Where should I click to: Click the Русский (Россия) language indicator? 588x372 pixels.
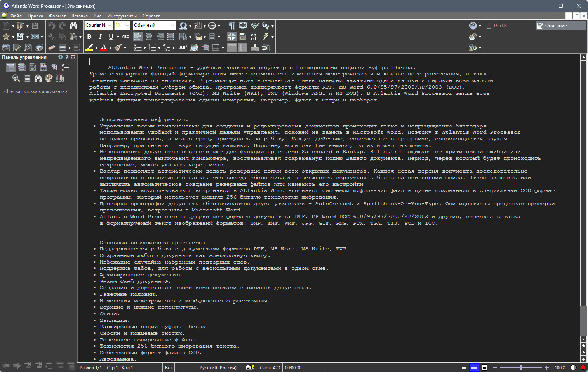218,367
